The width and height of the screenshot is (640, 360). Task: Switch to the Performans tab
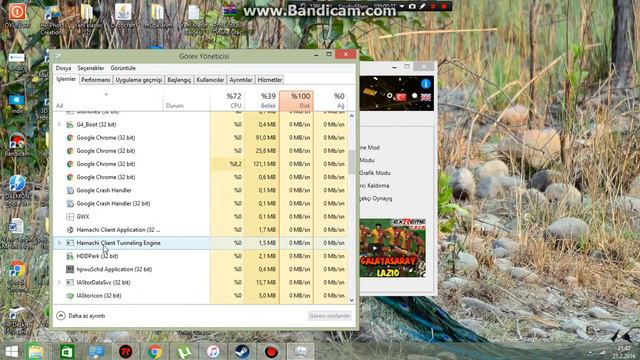pyautogui.click(x=96, y=80)
